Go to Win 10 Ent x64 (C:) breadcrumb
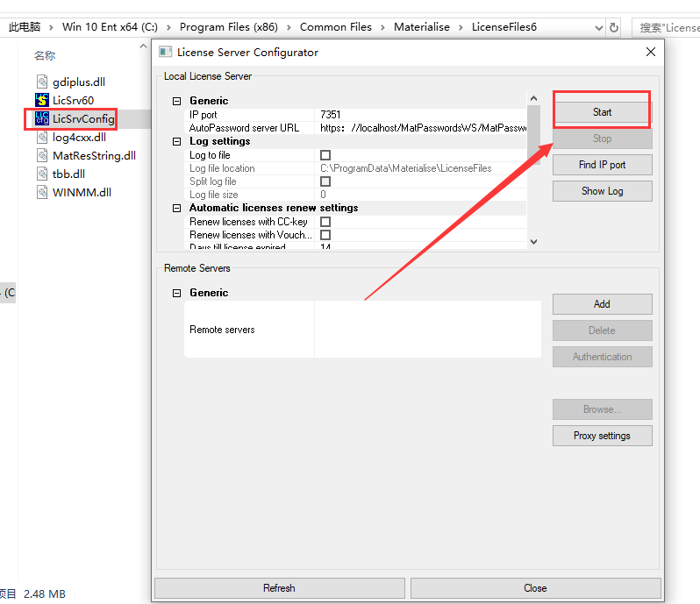The image size is (700, 604). pyautogui.click(x=110, y=27)
